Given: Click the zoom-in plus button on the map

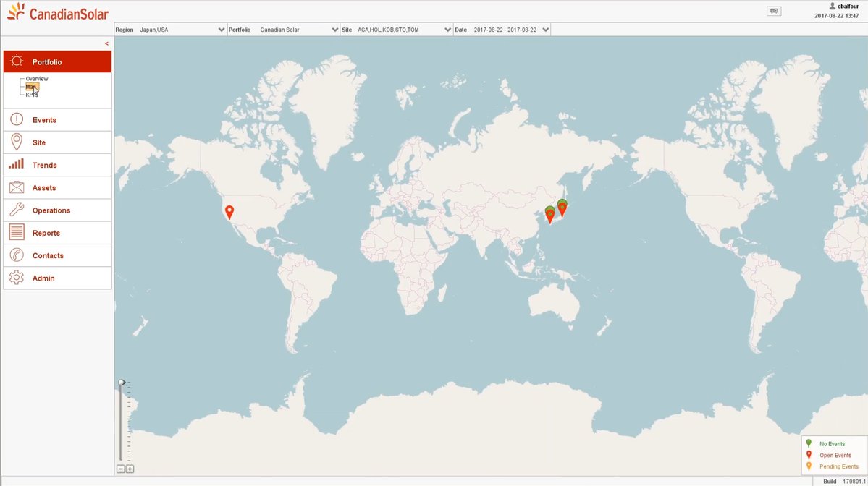Looking at the screenshot, I should [130, 469].
